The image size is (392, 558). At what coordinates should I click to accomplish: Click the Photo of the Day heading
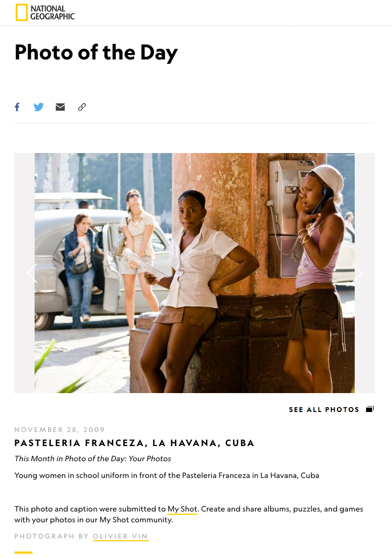pos(96,52)
